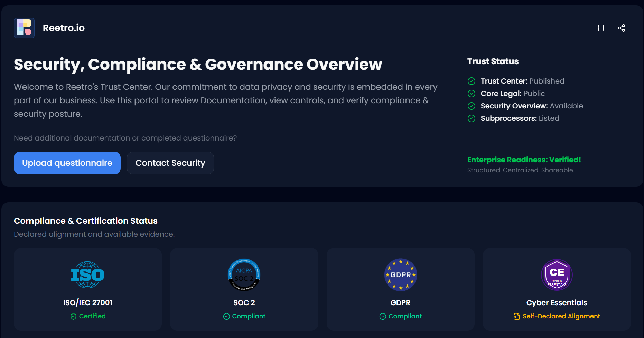Click the Welcome to Reetro's Trust Center paragraph
This screenshot has height=338, width=644.
(x=226, y=100)
